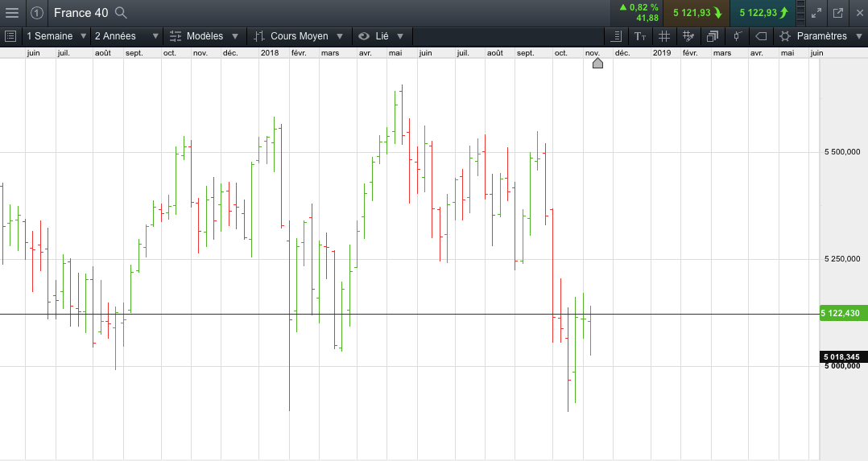Click the 5 500,000 price axis label

click(842, 151)
